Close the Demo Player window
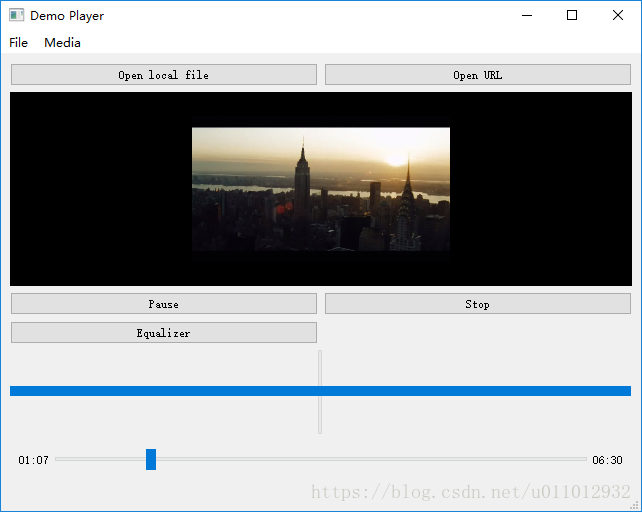Screen dimensions: 642x512 click(x=618, y=16)
